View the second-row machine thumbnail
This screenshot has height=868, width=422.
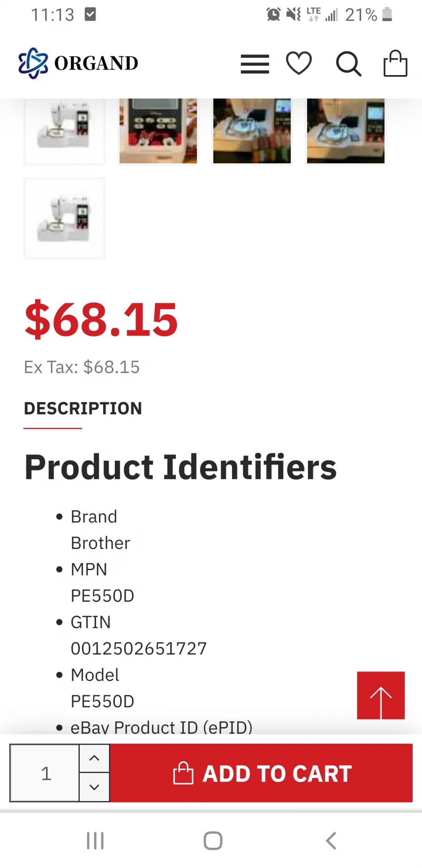65,219
